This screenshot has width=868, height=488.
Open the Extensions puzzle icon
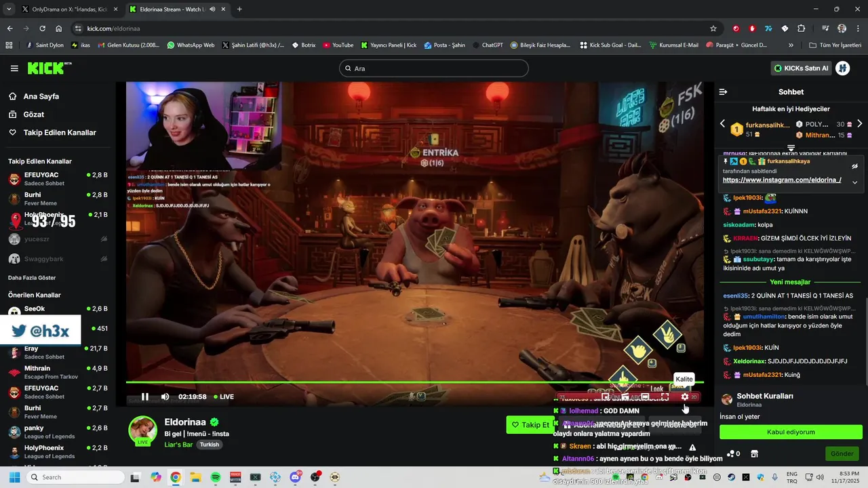(801, 28)
